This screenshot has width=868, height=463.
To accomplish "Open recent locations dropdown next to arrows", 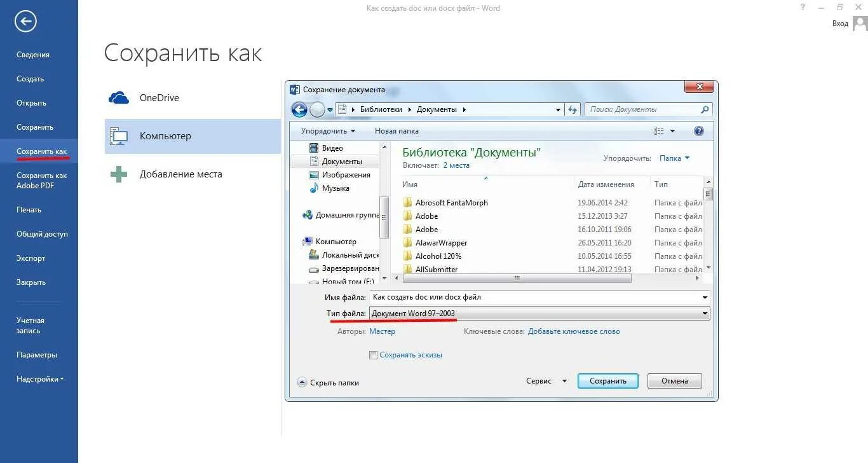I will 330,110.
